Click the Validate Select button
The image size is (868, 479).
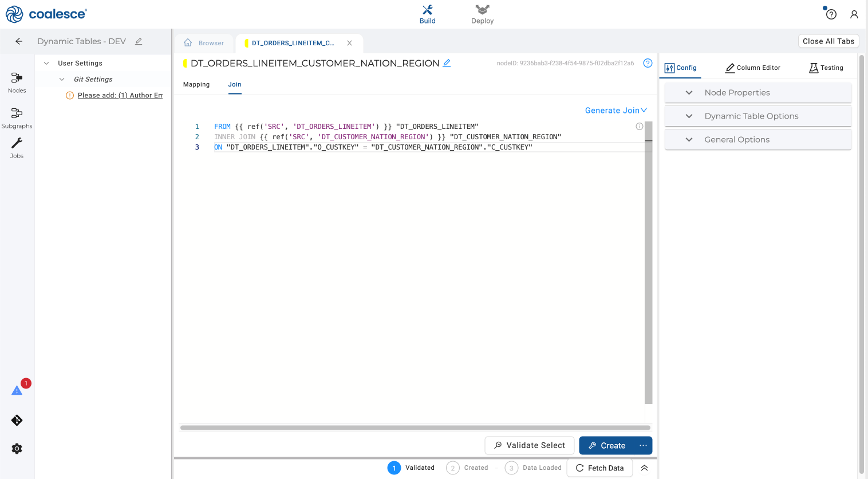coord(530,445)
